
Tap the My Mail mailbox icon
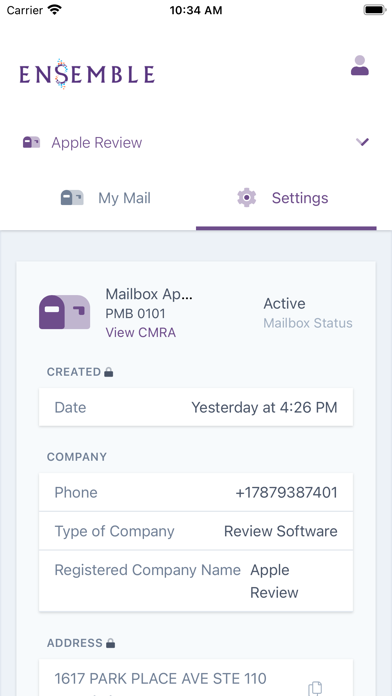pos(72,198)
